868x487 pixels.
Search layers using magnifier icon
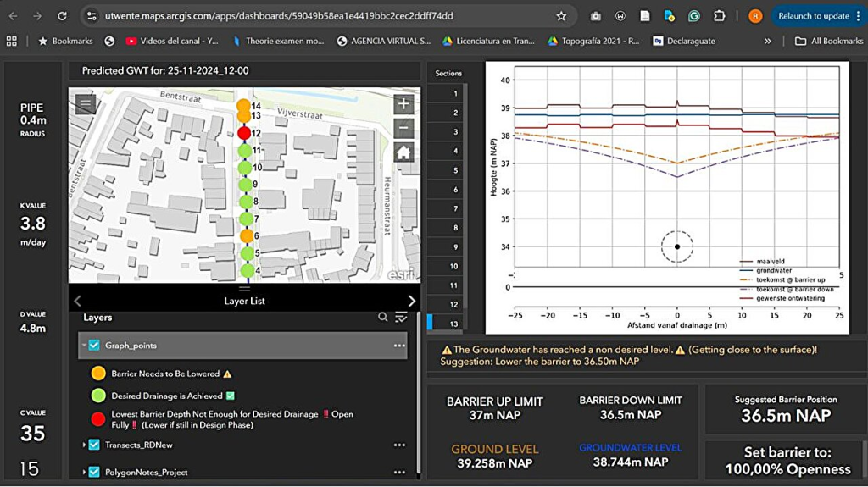pos(383,318)
